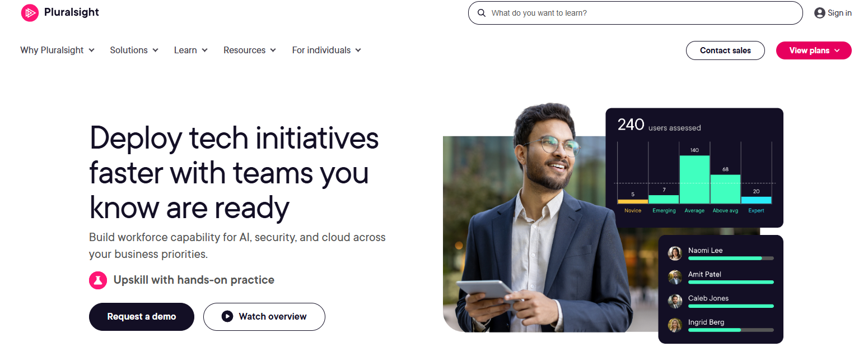868x360 pixels.
Task: Click Amit Patel's avatar
Action: coord(675,278)
